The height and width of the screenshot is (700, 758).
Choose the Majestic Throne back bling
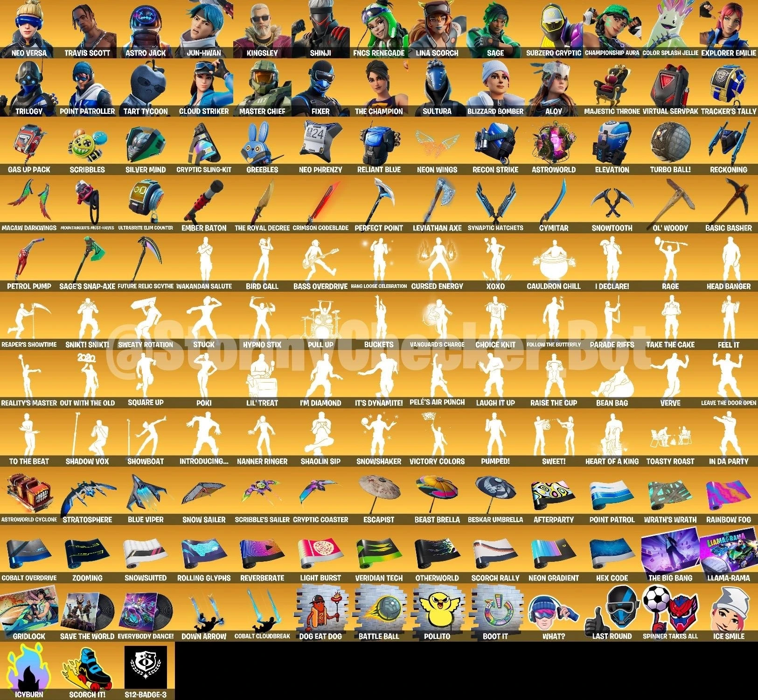coord(612,87)
